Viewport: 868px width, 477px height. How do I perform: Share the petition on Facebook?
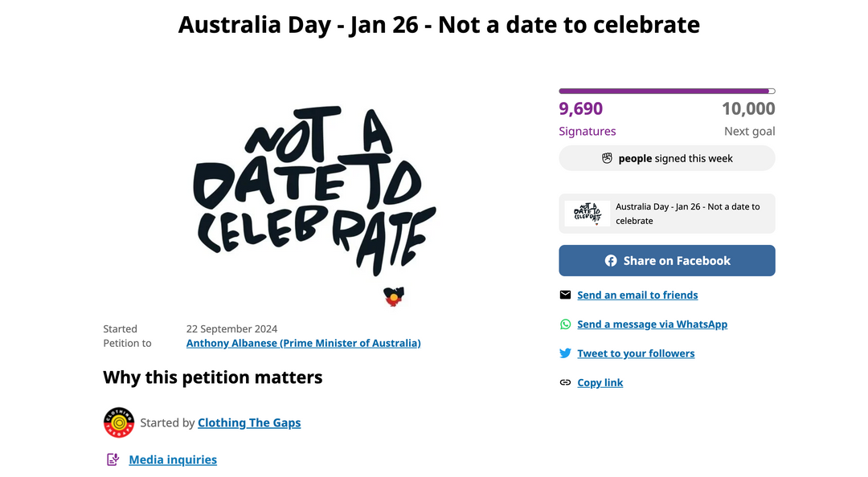tap(667, 261)
